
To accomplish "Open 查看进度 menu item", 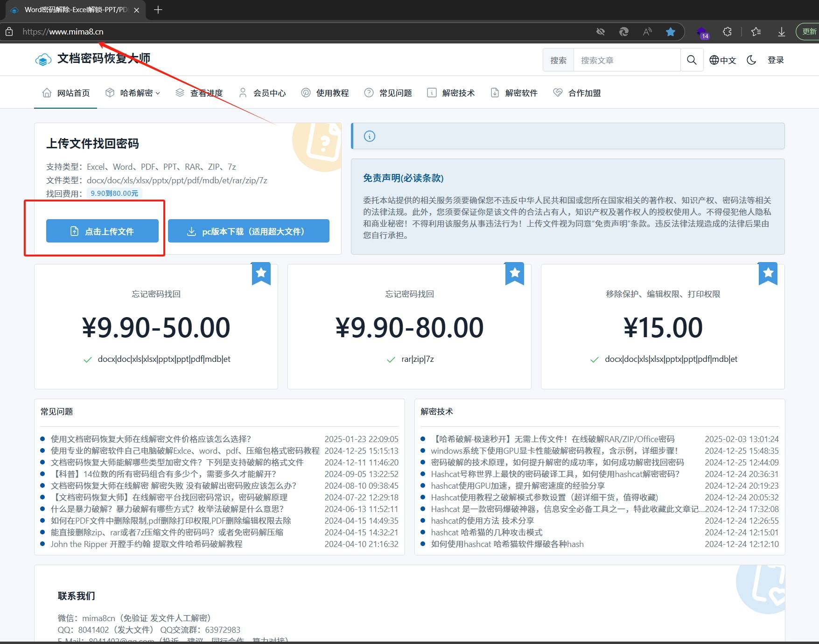I will coord(199,93).
